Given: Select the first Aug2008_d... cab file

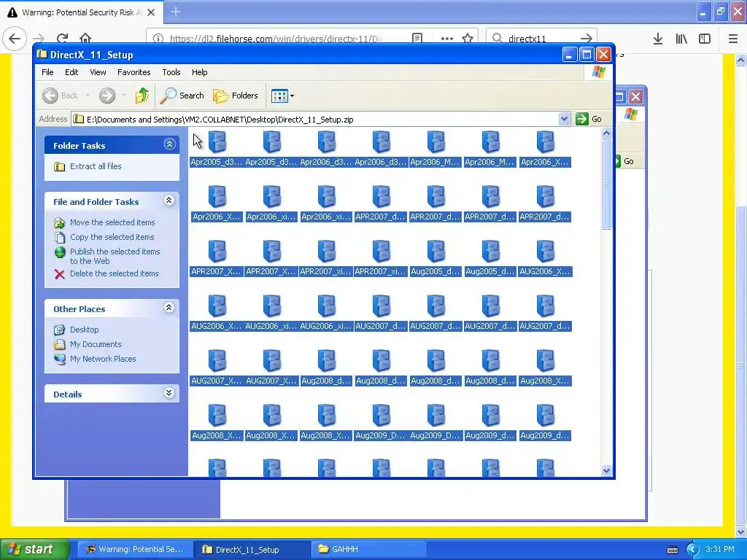Looking at the screenshot, I should tap(326, 367).
